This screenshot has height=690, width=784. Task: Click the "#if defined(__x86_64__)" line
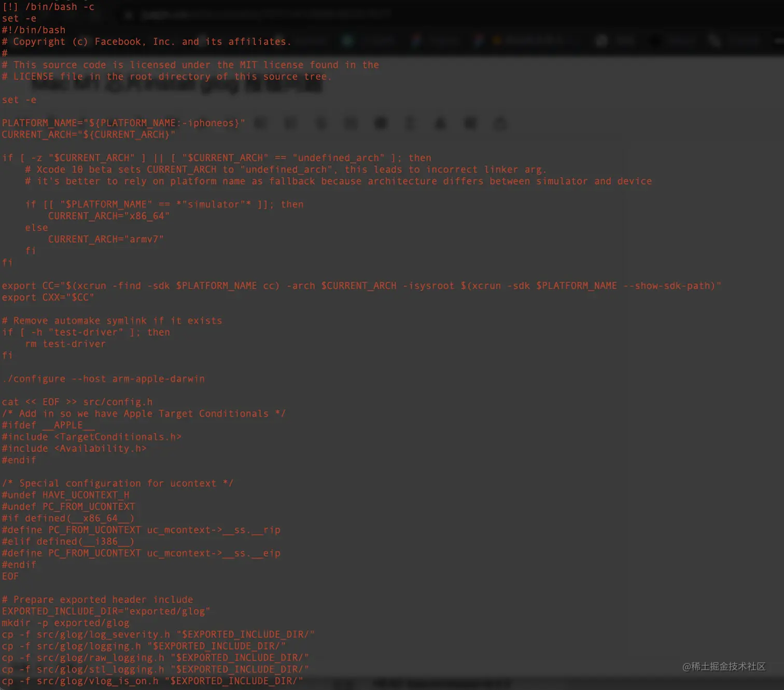click(68, 518)
